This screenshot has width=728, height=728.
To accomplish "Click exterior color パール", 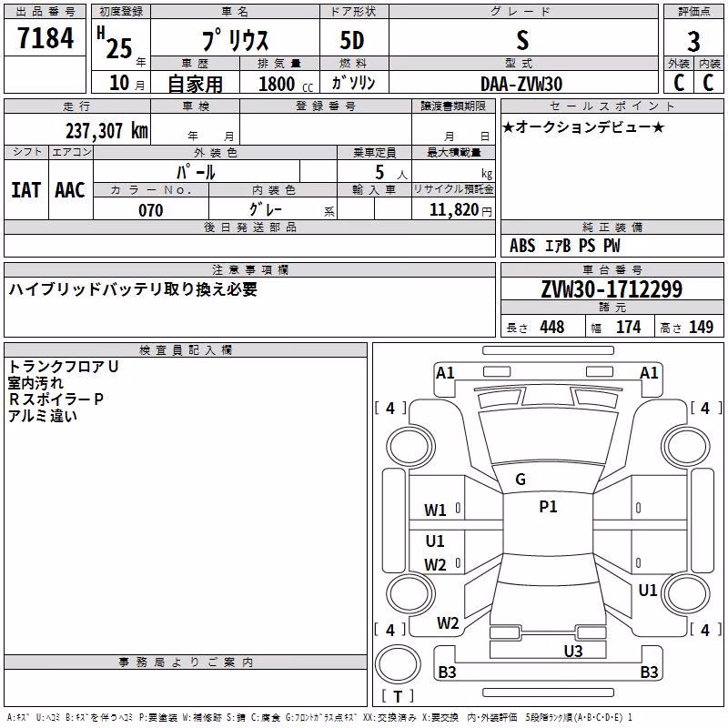I will click(x=196, y=172).
